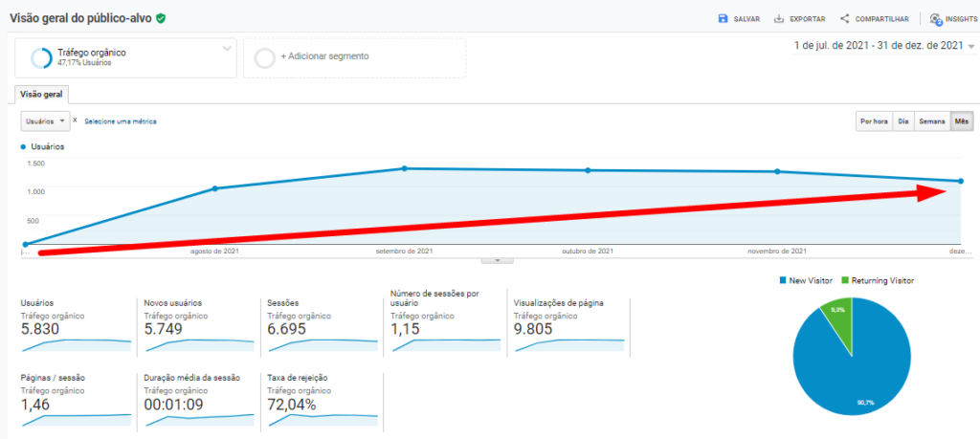The image size is (980, 439).
Task: Click the Selecione uma métrica link
Action: pos(120,121)
